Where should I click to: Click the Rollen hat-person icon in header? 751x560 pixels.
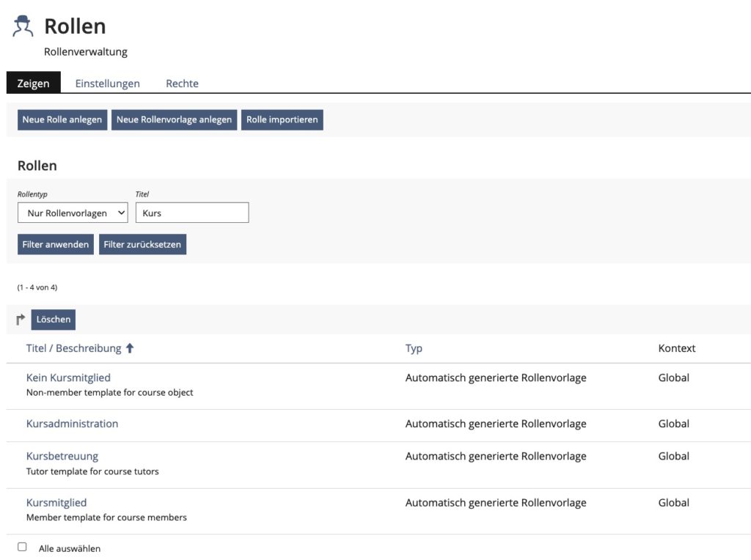tap(23, 26)
